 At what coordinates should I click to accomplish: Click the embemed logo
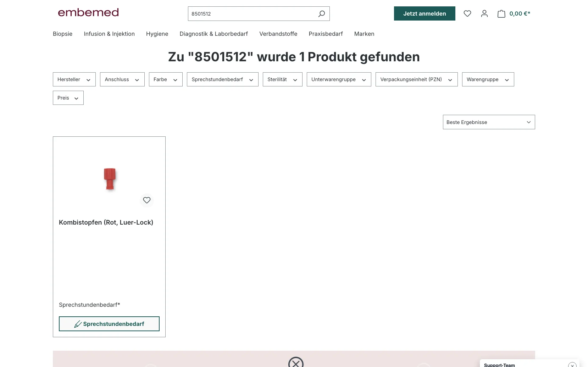click(88, 12)
